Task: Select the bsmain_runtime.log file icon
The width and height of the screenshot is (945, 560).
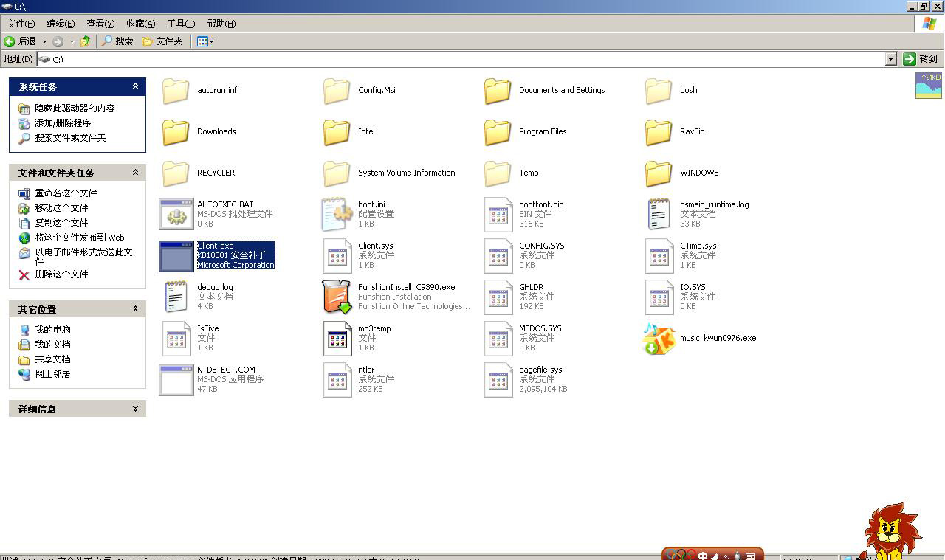Action: pos(659,214)
